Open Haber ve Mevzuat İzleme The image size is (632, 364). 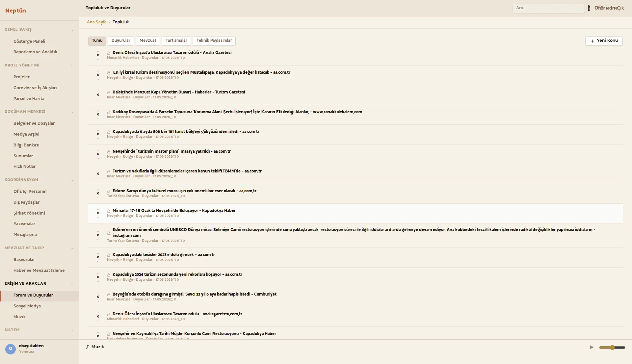[39, 270]
